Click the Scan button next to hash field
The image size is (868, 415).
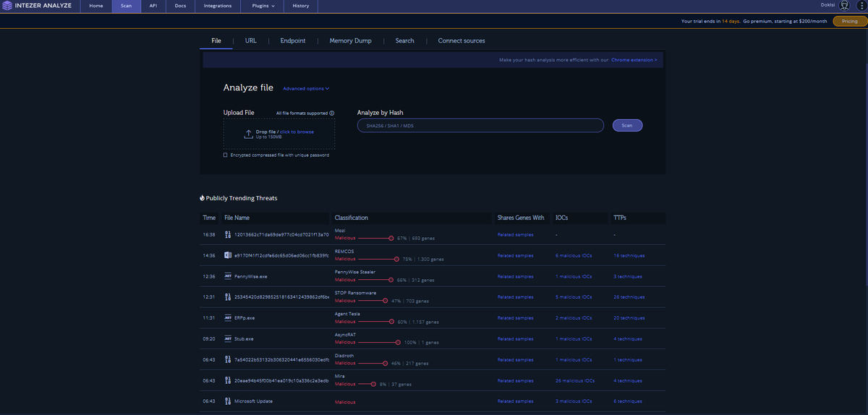627,125
